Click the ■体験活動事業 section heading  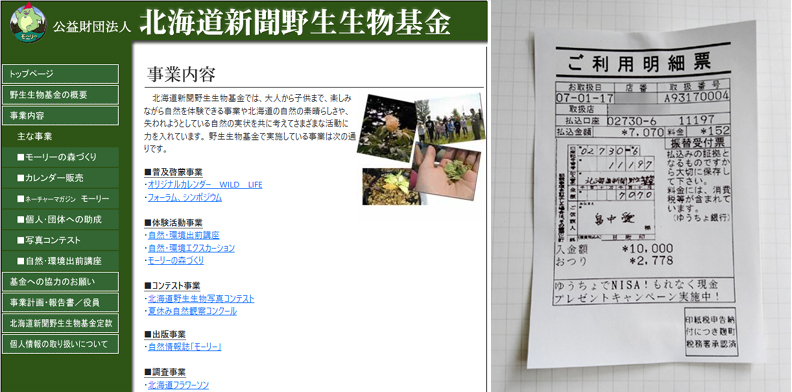(x=173, y=223)
